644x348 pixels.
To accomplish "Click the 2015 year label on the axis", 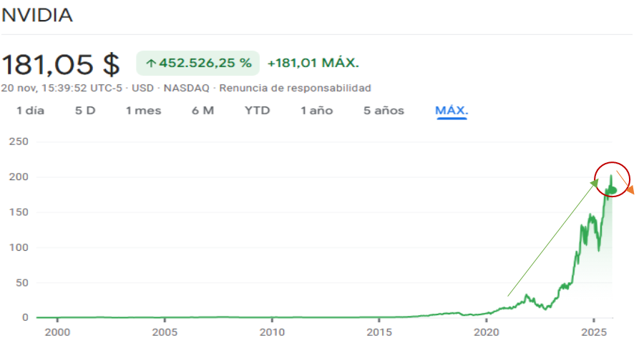I will pos(379,332).
